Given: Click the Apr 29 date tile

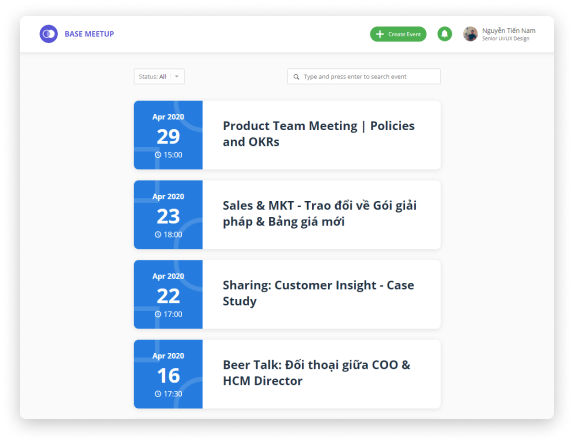Looking at the screenshot, I should coord(168,135).
